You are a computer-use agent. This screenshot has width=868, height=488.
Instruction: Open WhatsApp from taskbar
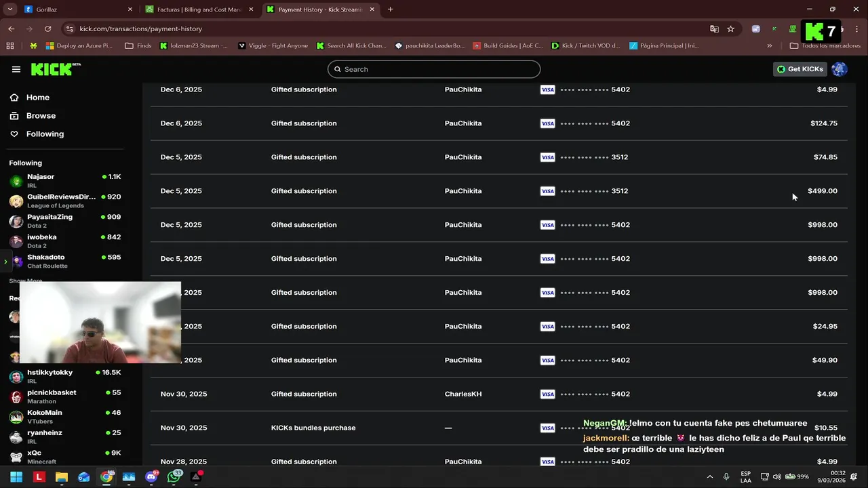174,476
